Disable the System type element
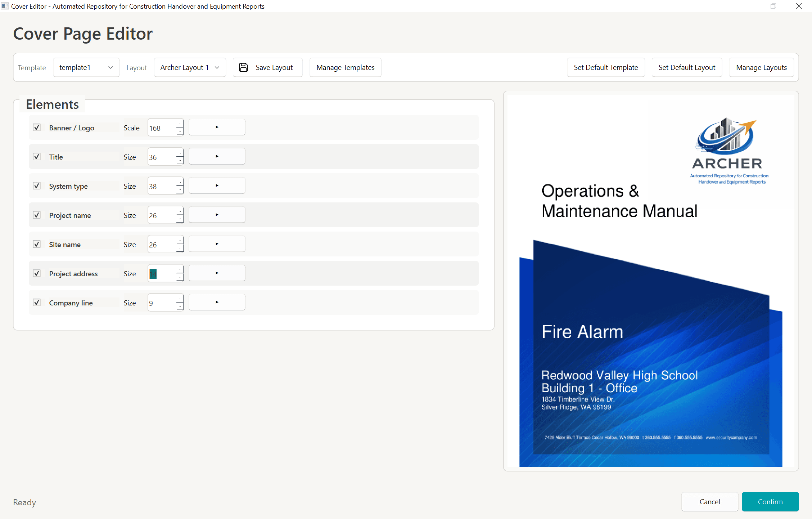Screen dimensions: 812x519 (x=37, y=186)
